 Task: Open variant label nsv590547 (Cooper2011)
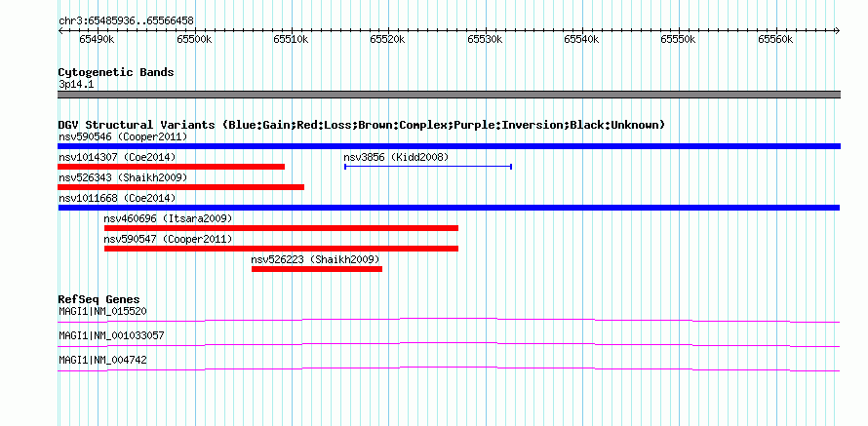[x=169, y=239]
